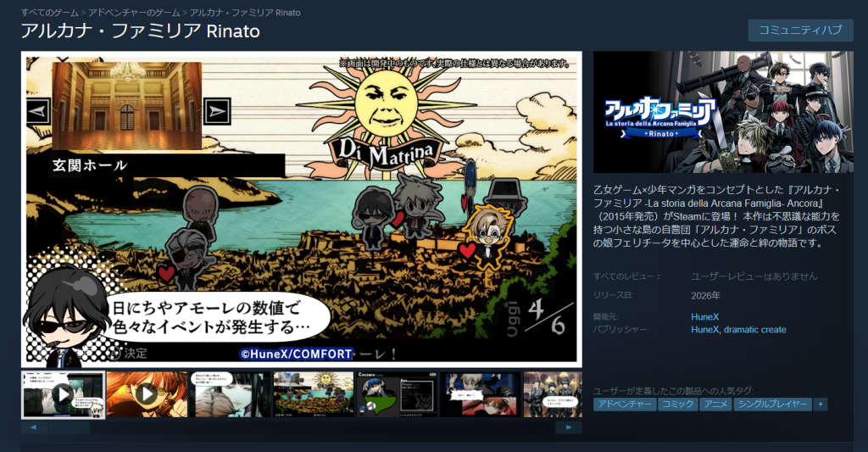868x452 pixels.
Task: Go to すべてのゲーム breadcrumb
Action: pyautogui.click(x=50, y=13)
